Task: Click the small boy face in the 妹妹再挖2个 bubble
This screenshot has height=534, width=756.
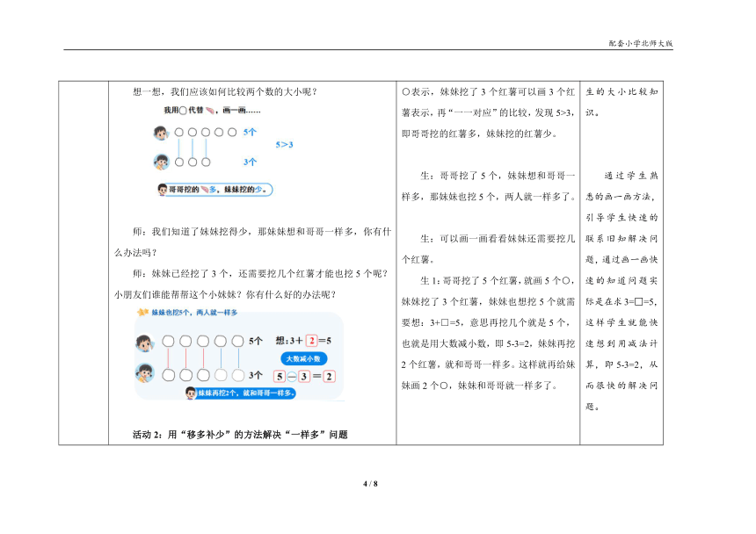Action: click(191, 393)
